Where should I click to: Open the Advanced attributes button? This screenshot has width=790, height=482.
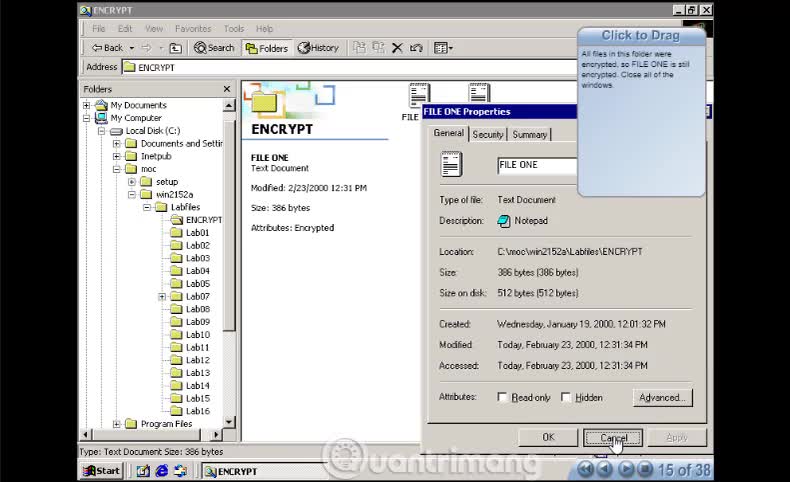(663, 397)
